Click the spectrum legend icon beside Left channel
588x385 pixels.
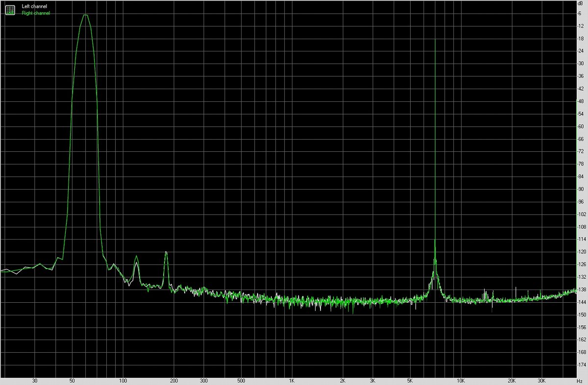(10, 9)
